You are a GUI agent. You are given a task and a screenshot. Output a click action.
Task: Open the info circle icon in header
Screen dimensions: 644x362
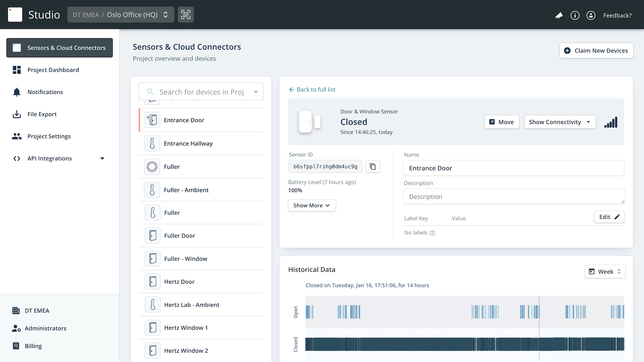click(575, 15)
